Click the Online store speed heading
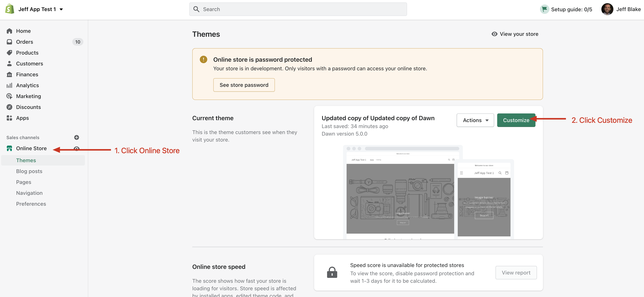This screenshot has height=297, width=644. pos(219,267)
